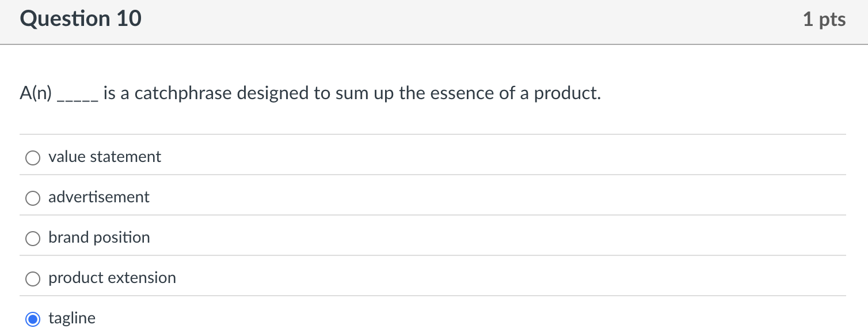Select the 'product extension' radio button
The image size is (868, 332).
tap(33, 278)
